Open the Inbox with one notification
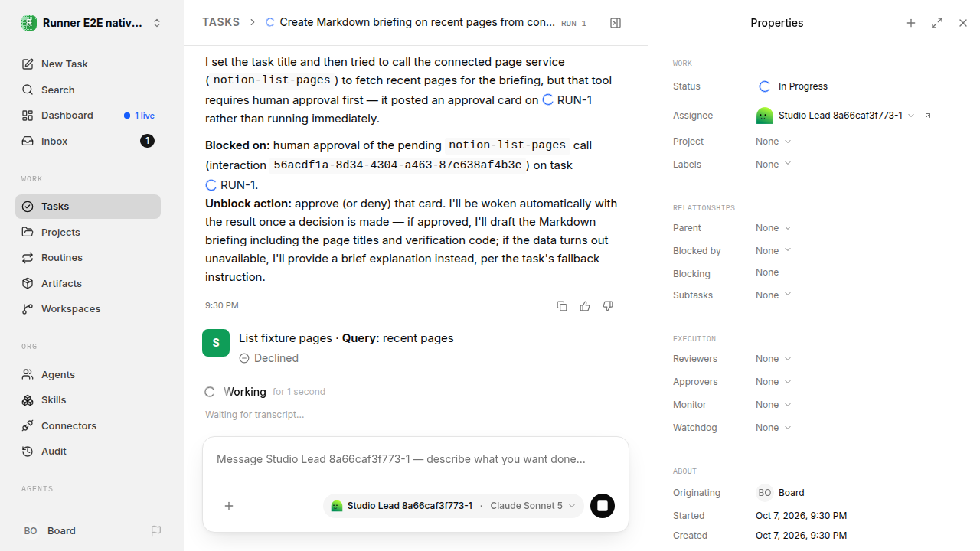The height and width of the screenshot is (551, 980). [88, 141]
